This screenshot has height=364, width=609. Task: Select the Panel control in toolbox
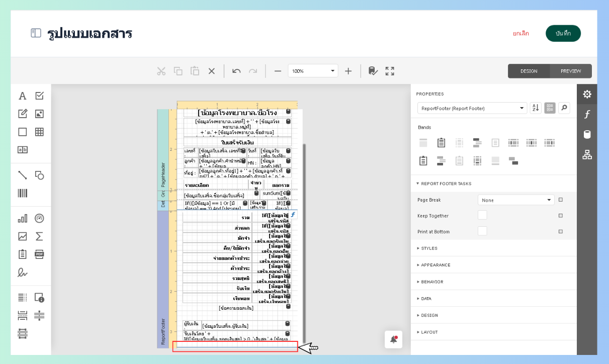23,132
